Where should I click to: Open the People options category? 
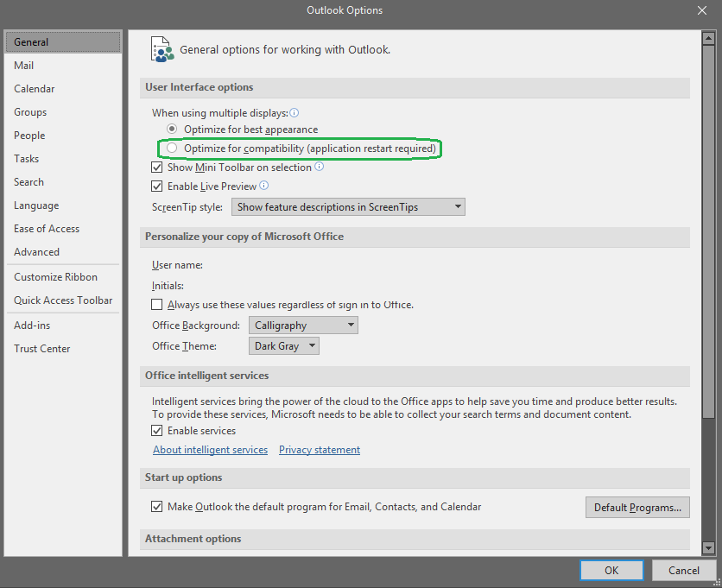click(63, 136)
